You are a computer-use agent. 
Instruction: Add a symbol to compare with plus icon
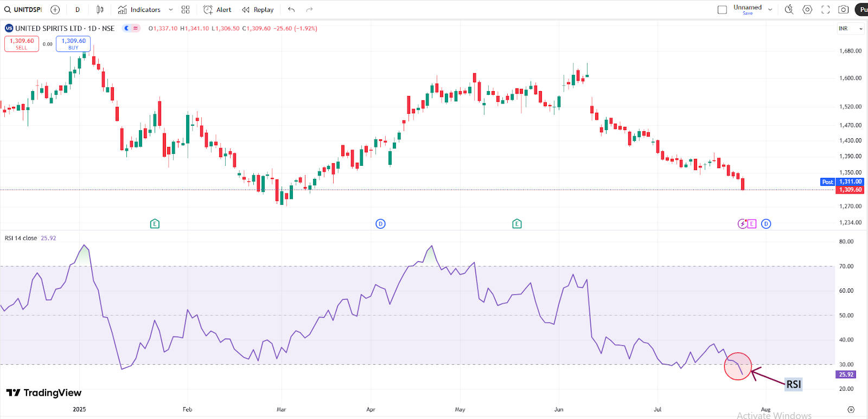tap(55, 10)
